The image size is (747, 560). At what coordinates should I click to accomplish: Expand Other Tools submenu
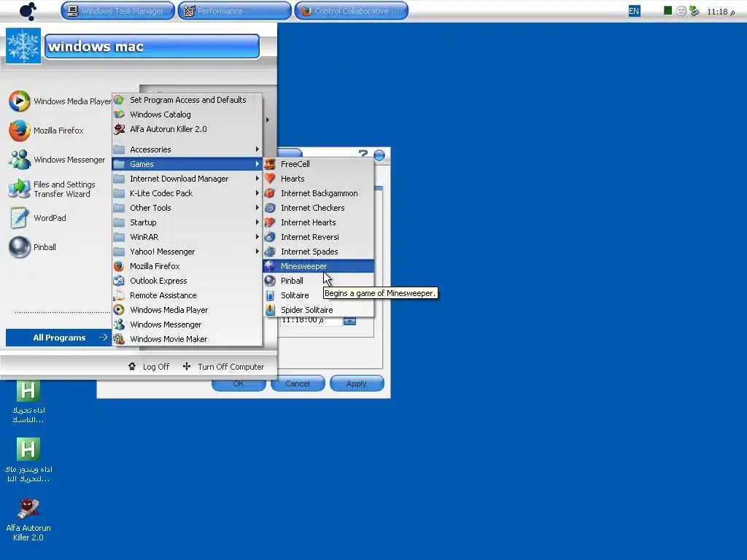click(187, 208)
